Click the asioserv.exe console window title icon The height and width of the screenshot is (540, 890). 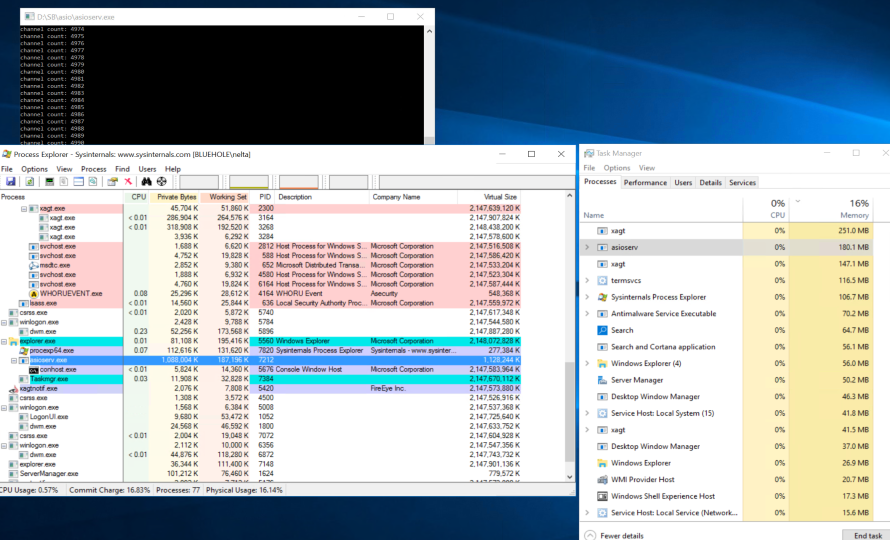(30, 17)
